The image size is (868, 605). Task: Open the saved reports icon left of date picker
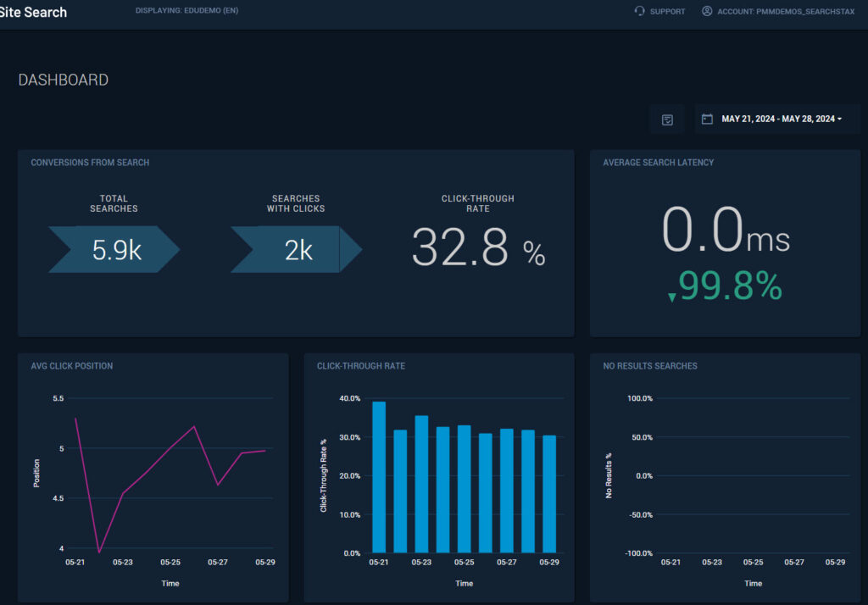(x=667, y=119)
